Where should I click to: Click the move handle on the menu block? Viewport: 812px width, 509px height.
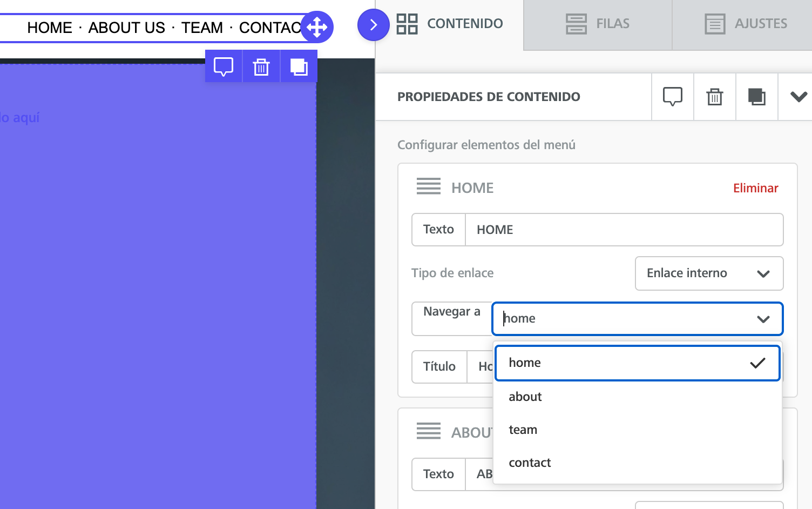(317, 27)
